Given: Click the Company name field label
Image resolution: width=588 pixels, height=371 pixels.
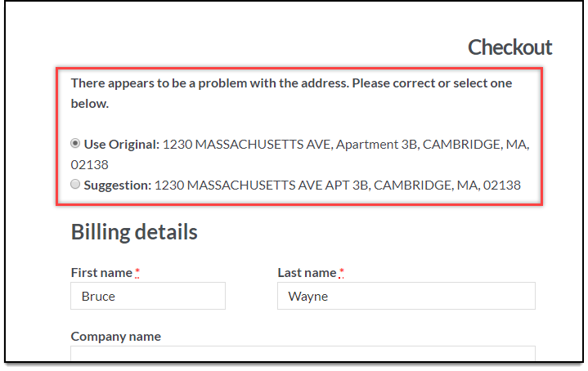Looking at the screenshot, I should point(116,337).
